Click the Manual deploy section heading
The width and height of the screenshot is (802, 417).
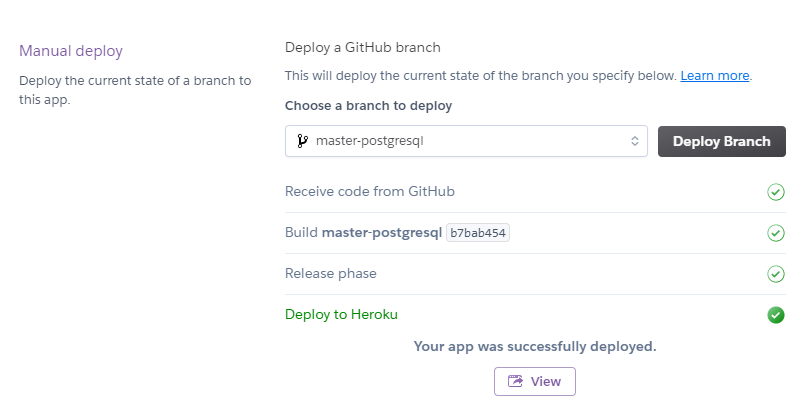tap(77, 51)
